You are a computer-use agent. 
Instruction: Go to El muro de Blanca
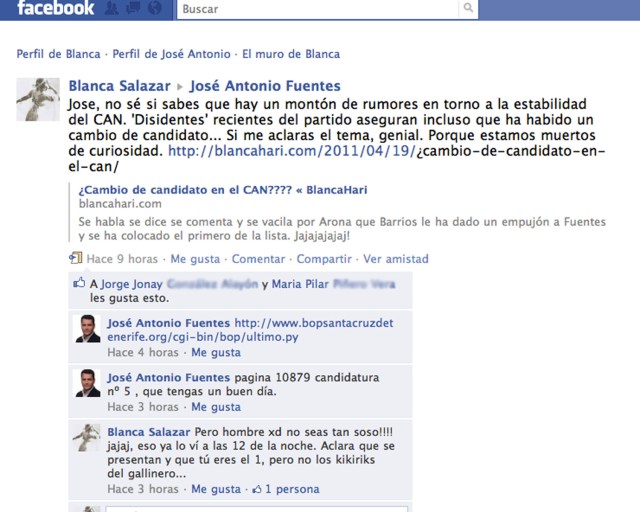click(291, 54)
